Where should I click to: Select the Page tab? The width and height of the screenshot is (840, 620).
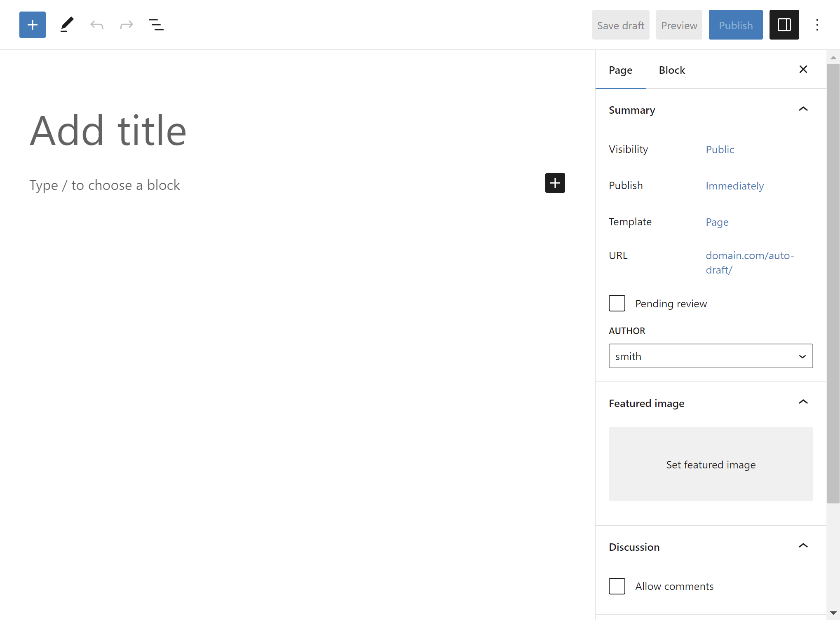(620, 70)
